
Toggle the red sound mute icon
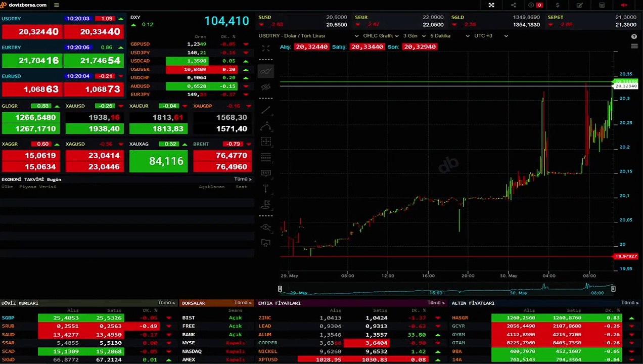624,5
